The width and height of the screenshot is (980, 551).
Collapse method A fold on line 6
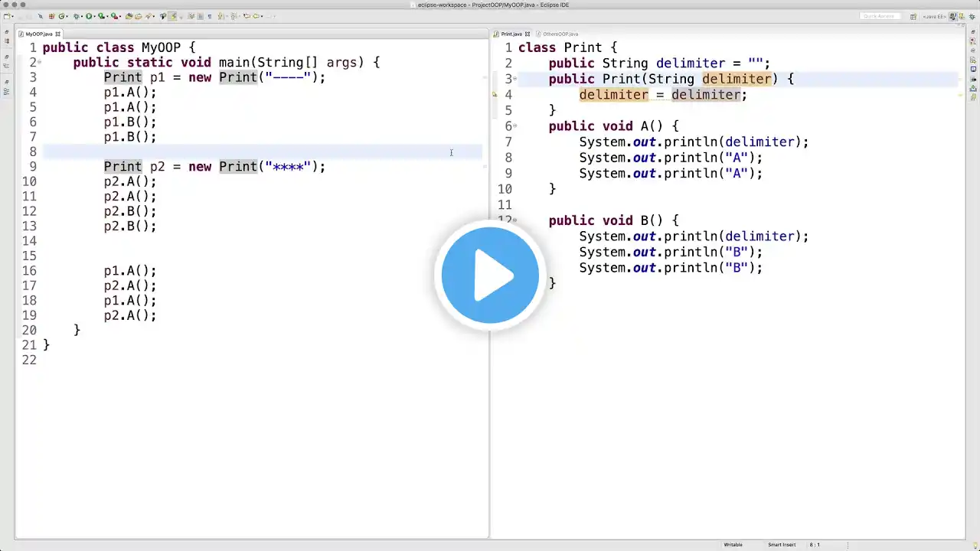point(514,126)
